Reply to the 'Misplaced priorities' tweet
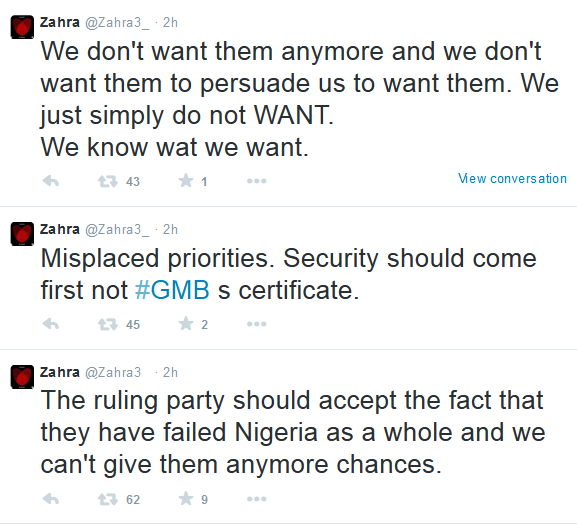The width and height of the screenshot is (577, 524). [51, 324]
